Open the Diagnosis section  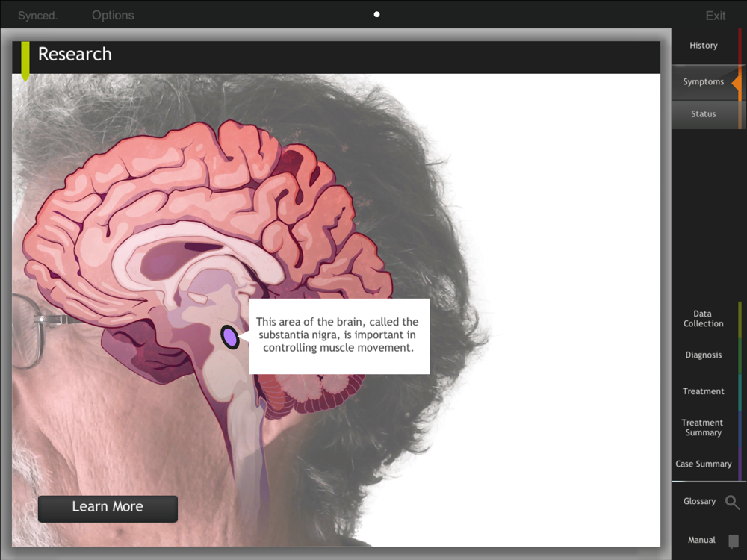703,355
